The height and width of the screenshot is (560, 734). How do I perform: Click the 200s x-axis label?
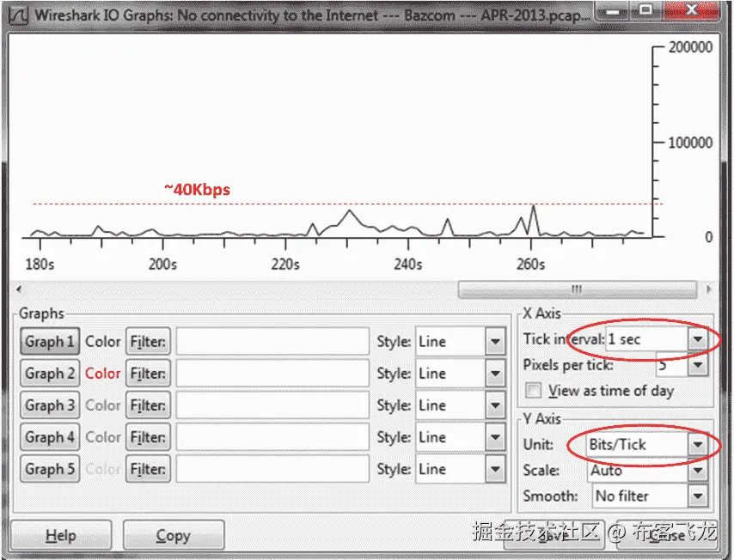click(163, 265)
